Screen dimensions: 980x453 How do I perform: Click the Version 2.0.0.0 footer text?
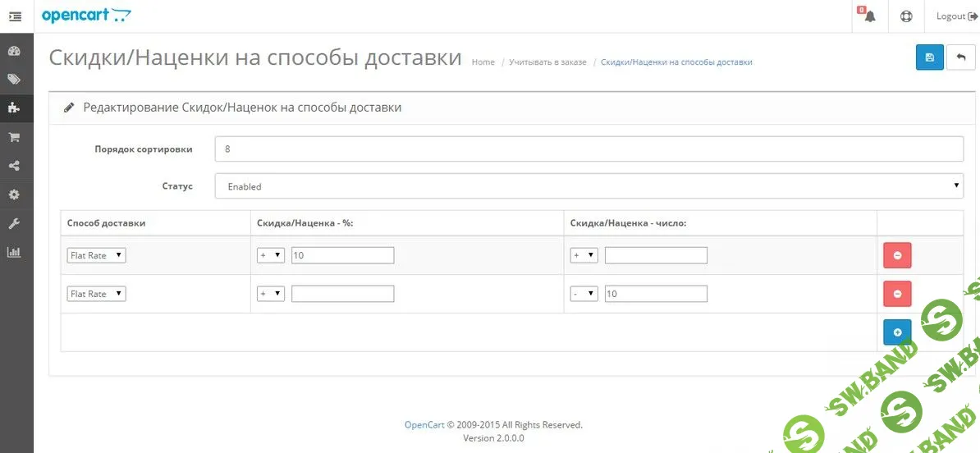click(494, 438)
